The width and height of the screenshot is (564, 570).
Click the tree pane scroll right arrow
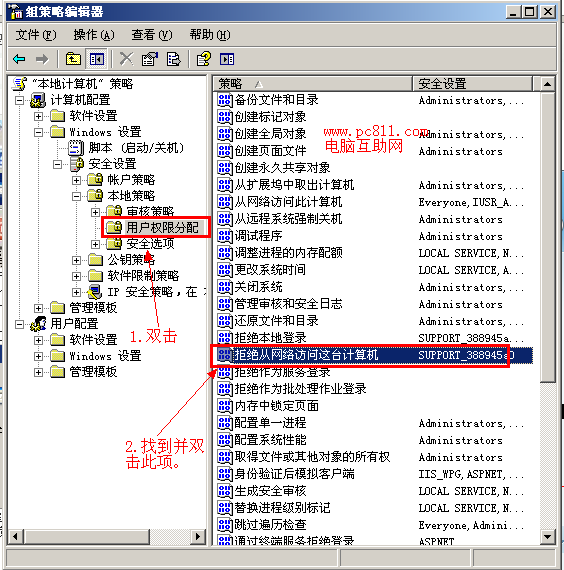(198, 536)
